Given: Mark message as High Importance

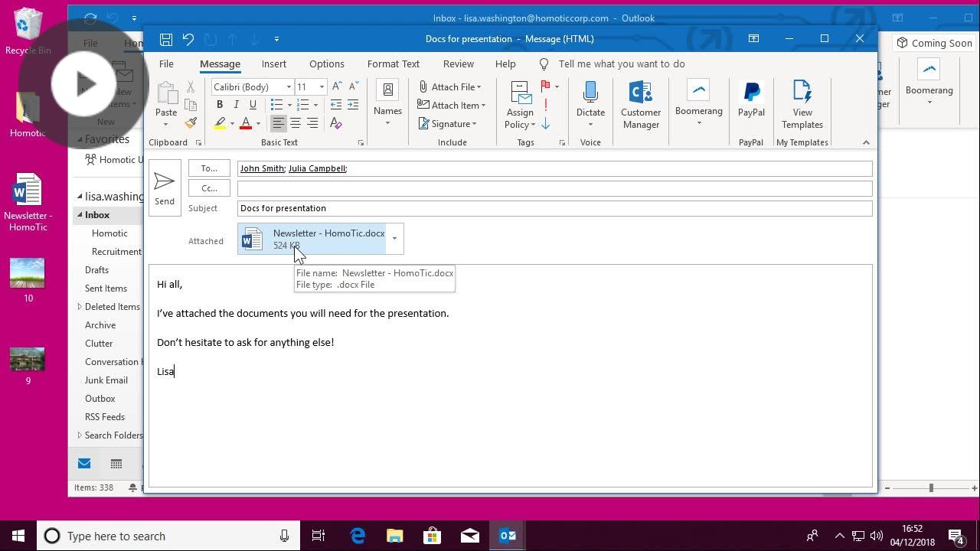Looking at the screenshot, I should pyautogui.click(x=546, y=106).
